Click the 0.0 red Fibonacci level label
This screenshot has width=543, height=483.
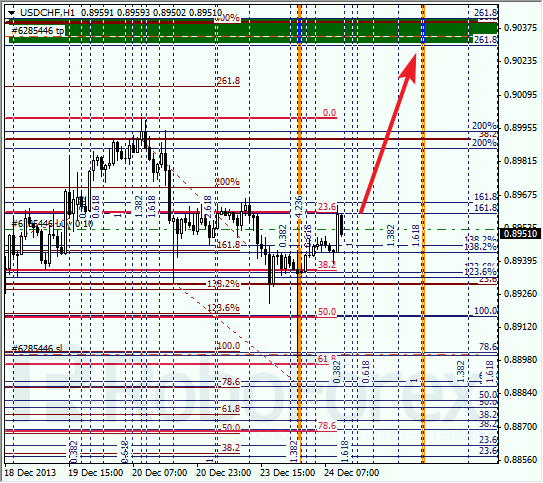(x=329, y=113)
